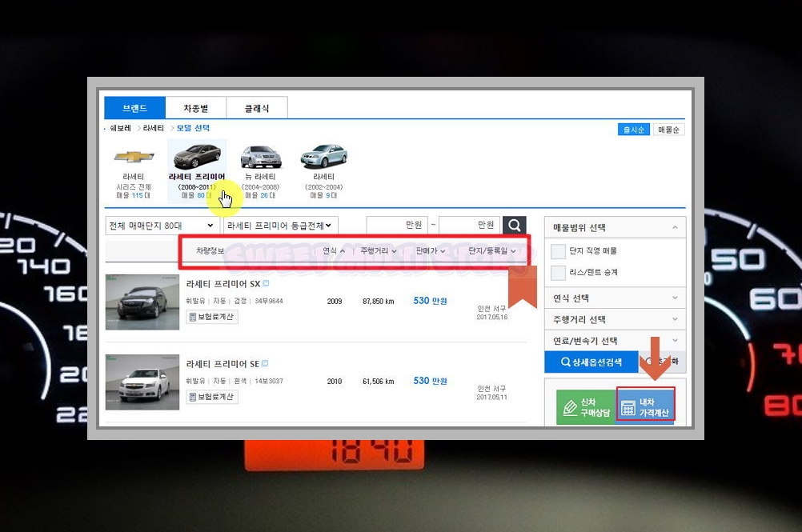This screenshot has height=532, width=802.
Task: Click the 61,506 km mileage value
Action: tap(379, 382)
